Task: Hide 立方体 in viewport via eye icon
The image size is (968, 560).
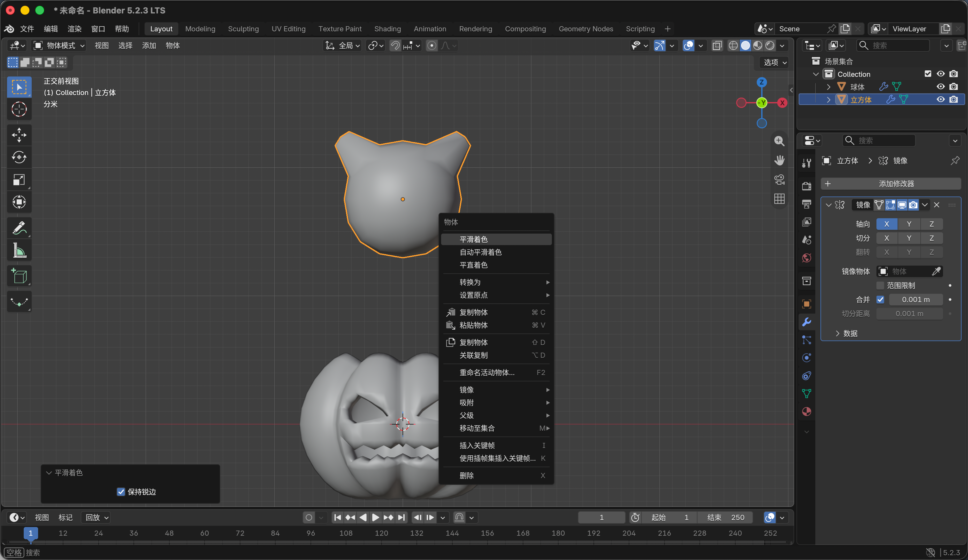Action: [940, 100]
